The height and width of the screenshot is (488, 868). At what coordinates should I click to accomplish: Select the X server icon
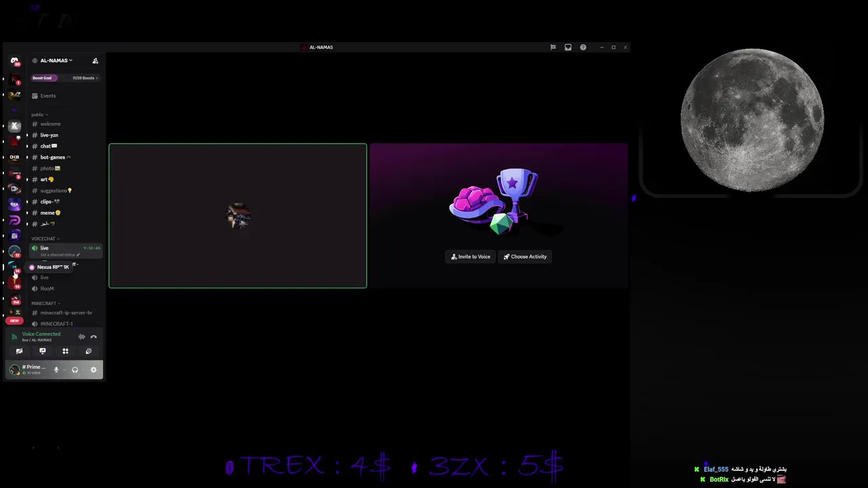(14, 125)
